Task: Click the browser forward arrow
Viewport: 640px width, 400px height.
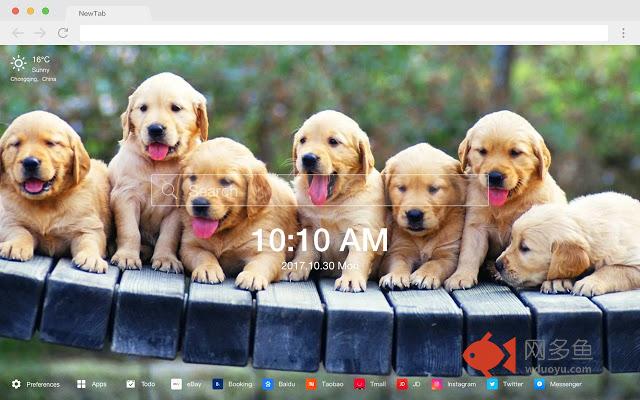Action: point(40,33)
